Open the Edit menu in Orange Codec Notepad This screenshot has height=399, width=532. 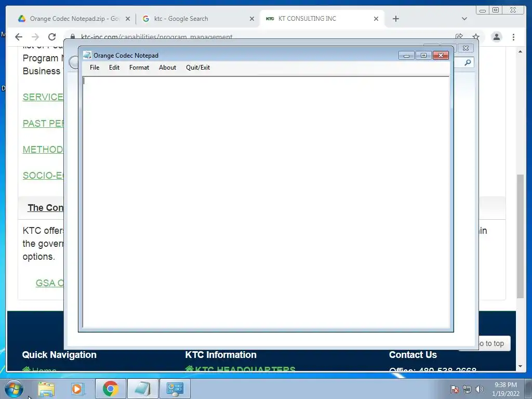point(114,68)
